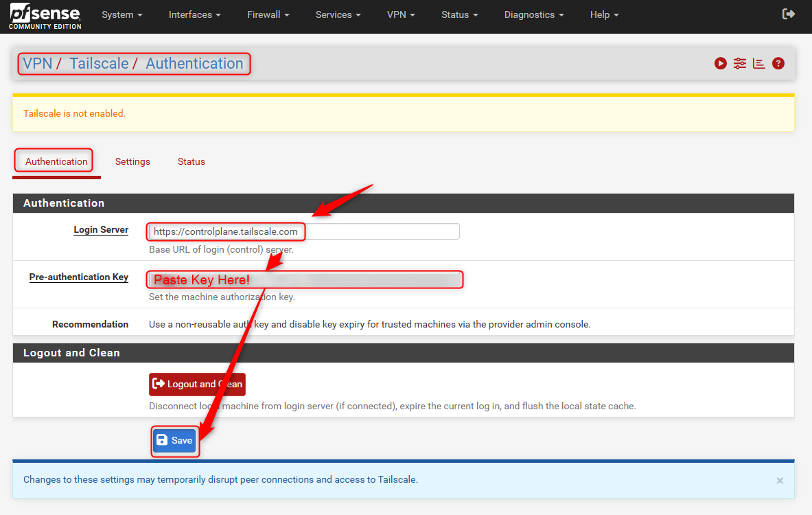Click 'Tailscale is not enabled.' warning text
The height and width of the screenshot is (515, 812).
coord(74,113)
